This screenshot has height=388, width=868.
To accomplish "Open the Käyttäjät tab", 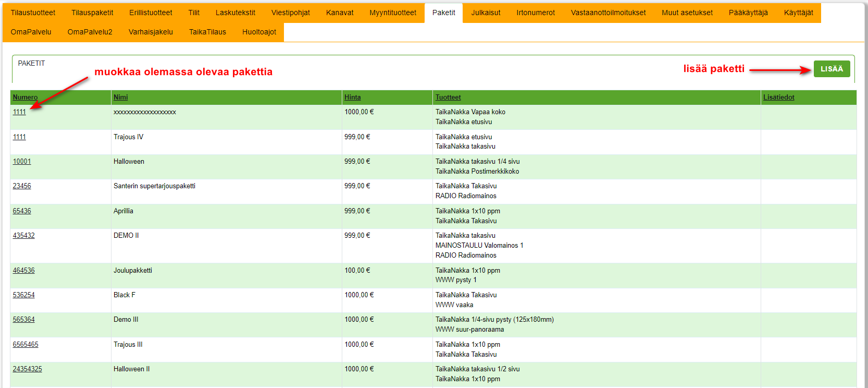I will (x=798, y=13).
